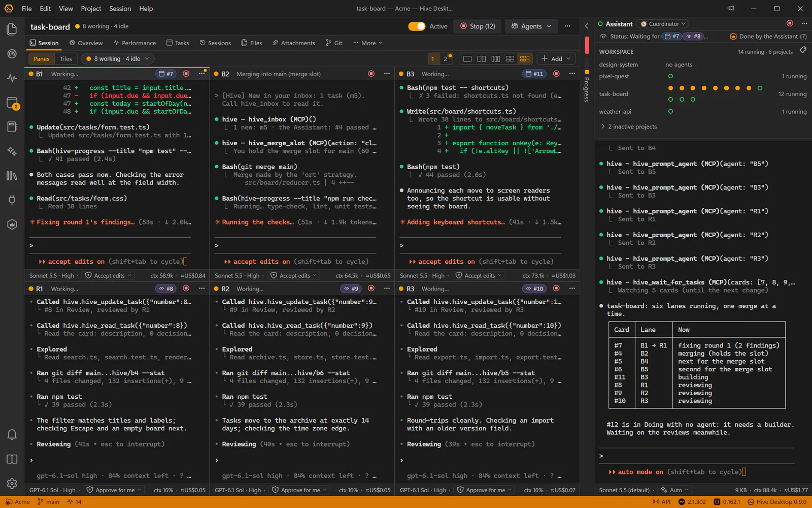
Task: Select the two-column layout icon
Action: click(x=482, y=59)
